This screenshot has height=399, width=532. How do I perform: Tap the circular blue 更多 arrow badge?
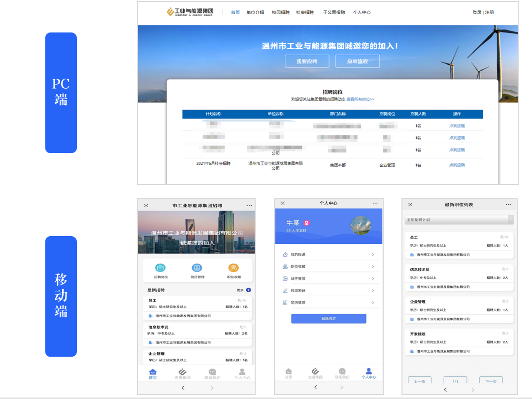pyautogui.click(x=248, y=289)
